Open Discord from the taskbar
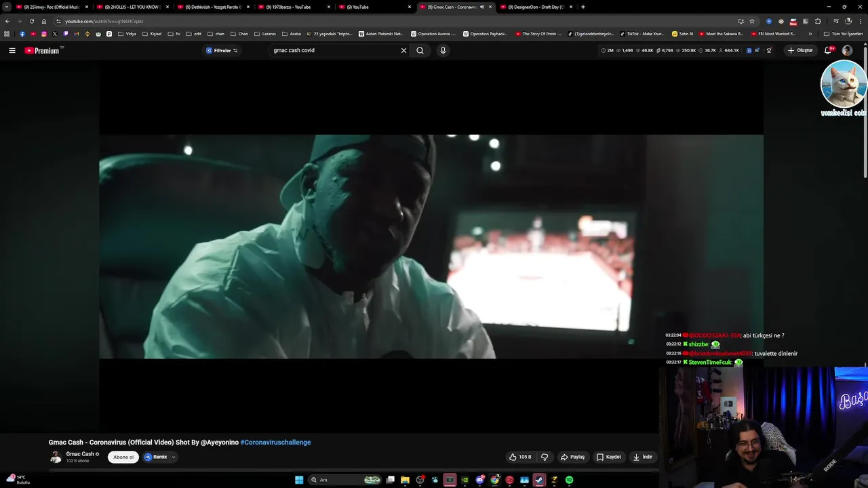Viewport: 868px width, 488px height. [479, 480]
